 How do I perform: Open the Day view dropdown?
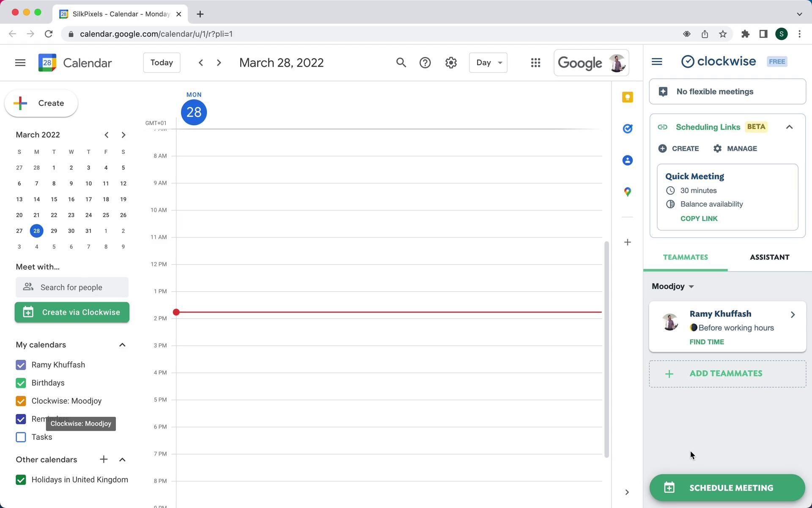coord(488,63)
